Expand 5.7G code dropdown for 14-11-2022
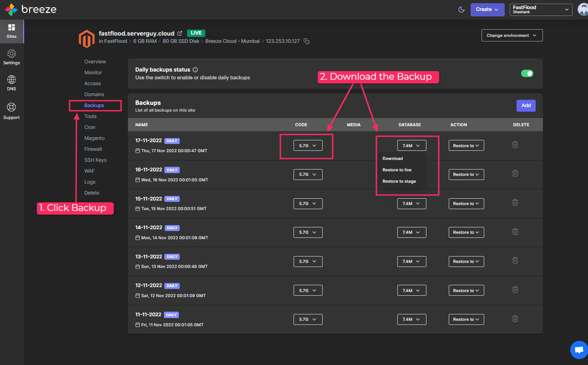 pyautogui.click(x=308, y=232)
